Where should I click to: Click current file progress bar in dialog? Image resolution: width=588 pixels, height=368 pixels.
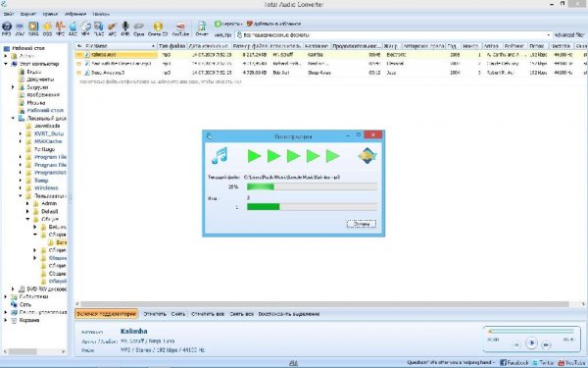(x=312, y=186)
